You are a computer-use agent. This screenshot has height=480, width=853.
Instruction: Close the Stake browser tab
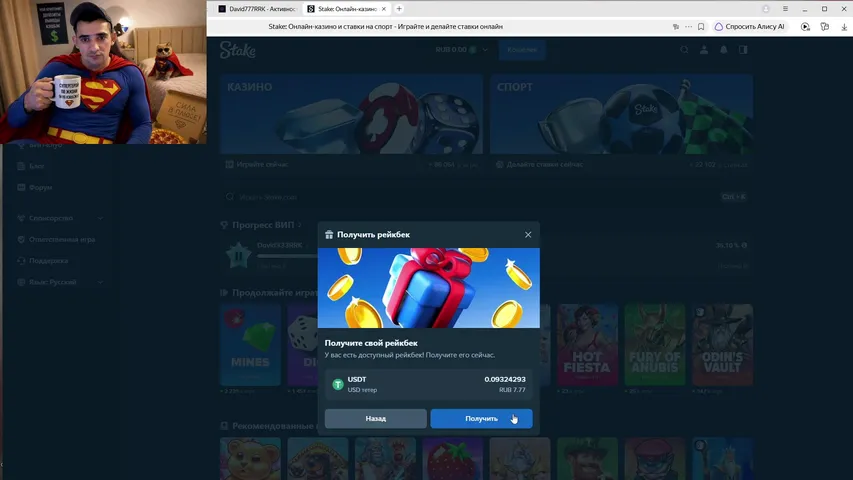coord(384,9)
